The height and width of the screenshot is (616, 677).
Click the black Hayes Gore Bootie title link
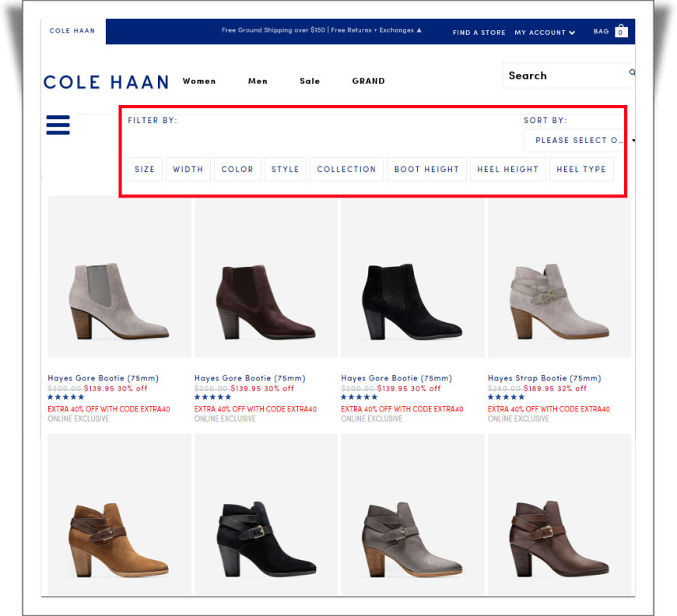(x=396, y=378)
